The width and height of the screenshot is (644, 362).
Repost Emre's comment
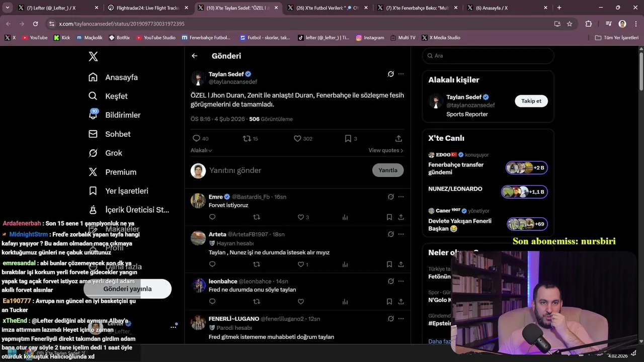257,217
